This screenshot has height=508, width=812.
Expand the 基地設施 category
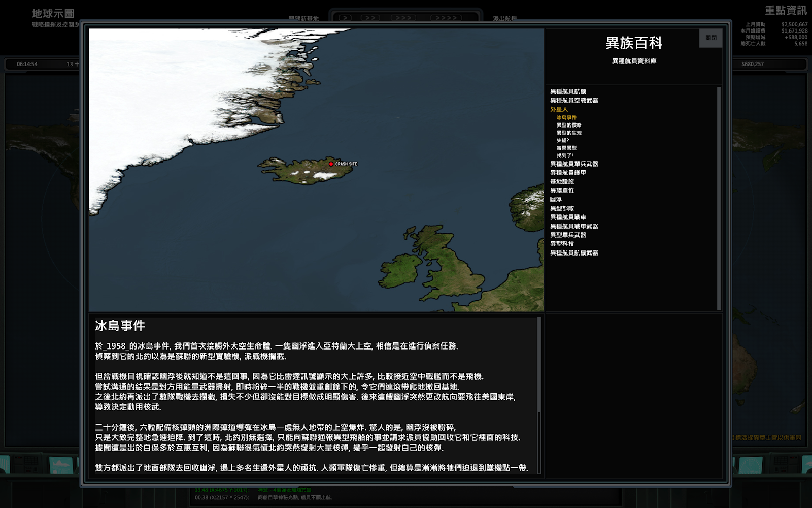coord(562,182)
